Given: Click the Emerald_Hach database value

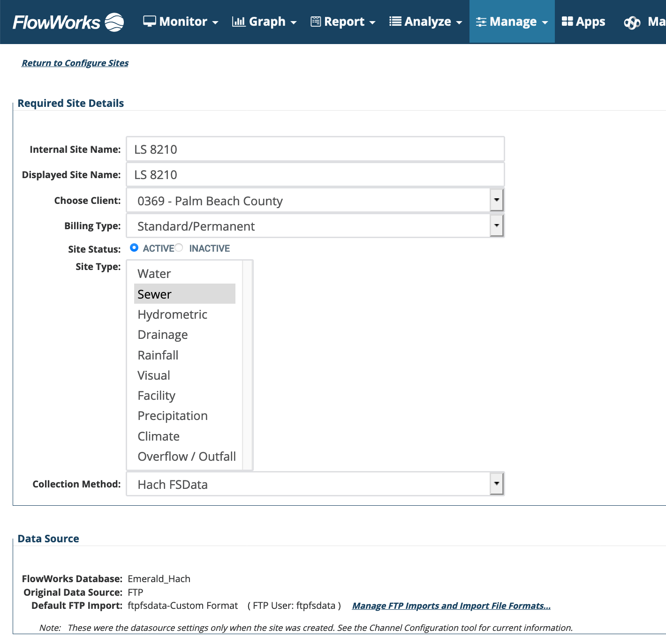Looking at the screenshot, I should (x=159, y=579).
